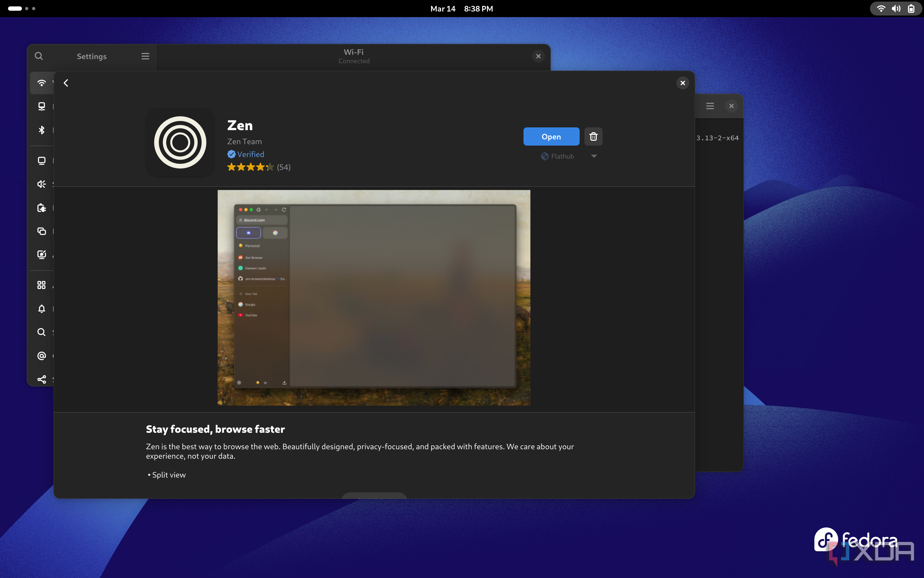Screen dimensions: 924x578
Task: Select Displays in the Settings sidebar
Action: [42, 161]
